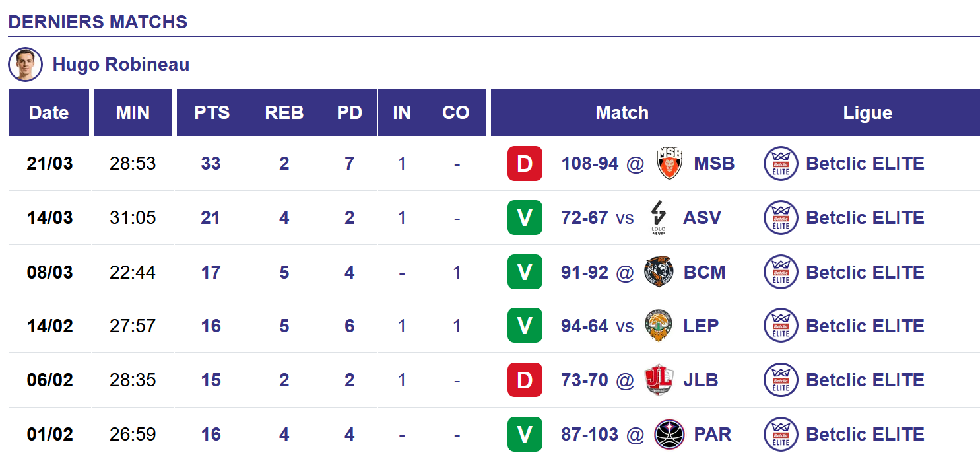Open the 108-94 match score link

(x=589, y=163)
